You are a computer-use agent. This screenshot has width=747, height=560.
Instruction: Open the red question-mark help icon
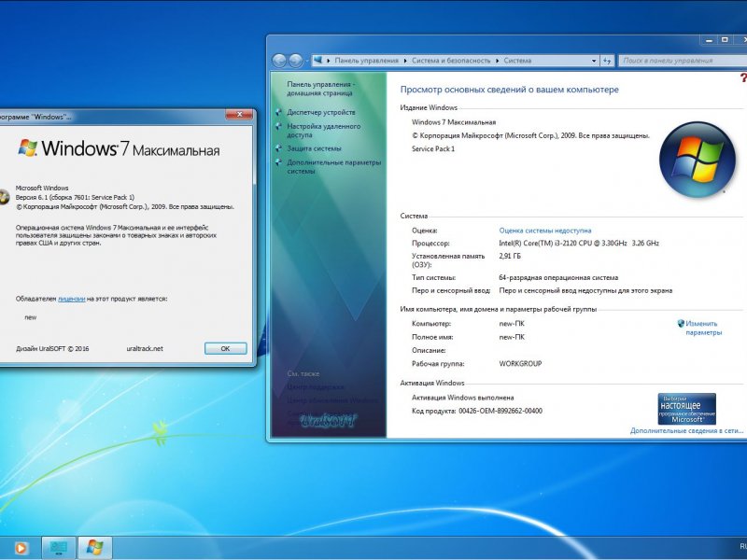pos(743,78)
